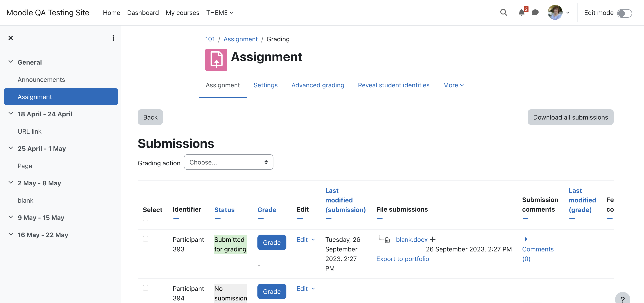Screen dimensions: 644x303
Task: Open the More tab dropdown
Action: point(453,85)
